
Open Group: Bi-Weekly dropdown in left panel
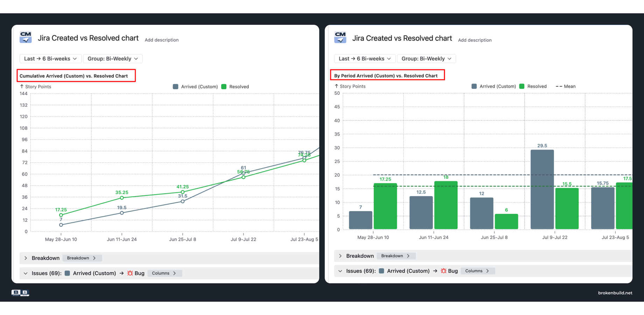coord(113,59)
